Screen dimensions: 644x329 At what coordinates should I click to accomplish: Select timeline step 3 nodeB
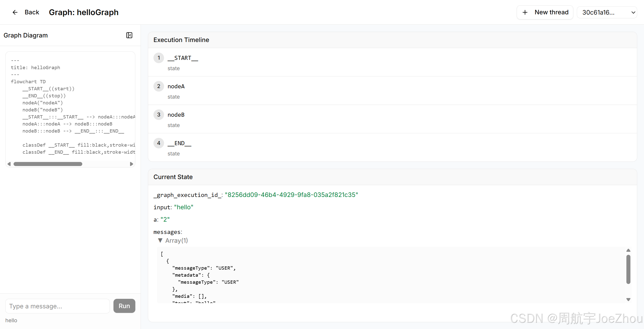(392, 119)
